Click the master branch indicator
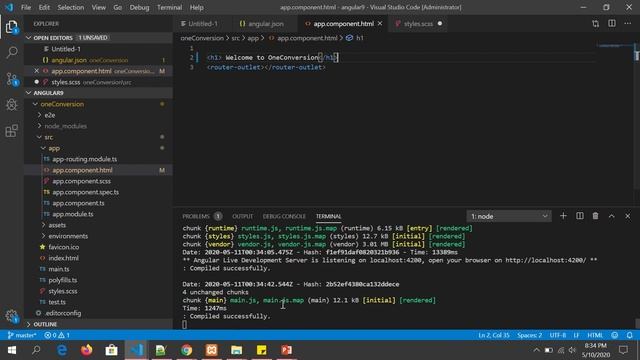Screen dimensions: 640x360 coord(22,335)
